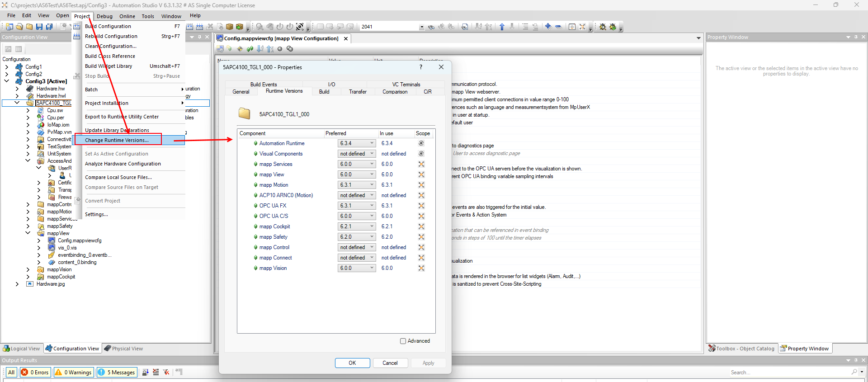Click mapp Motion scope icon

[x=421, y=185]
